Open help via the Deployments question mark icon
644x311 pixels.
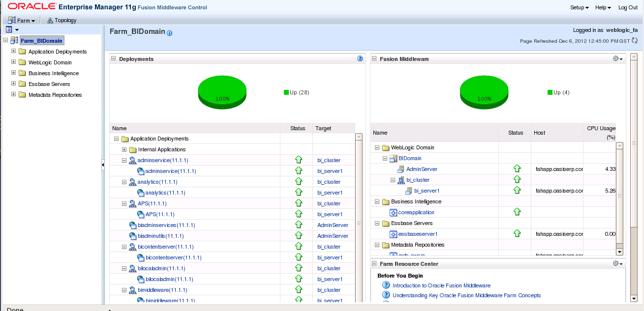click(x=360, y=58)
